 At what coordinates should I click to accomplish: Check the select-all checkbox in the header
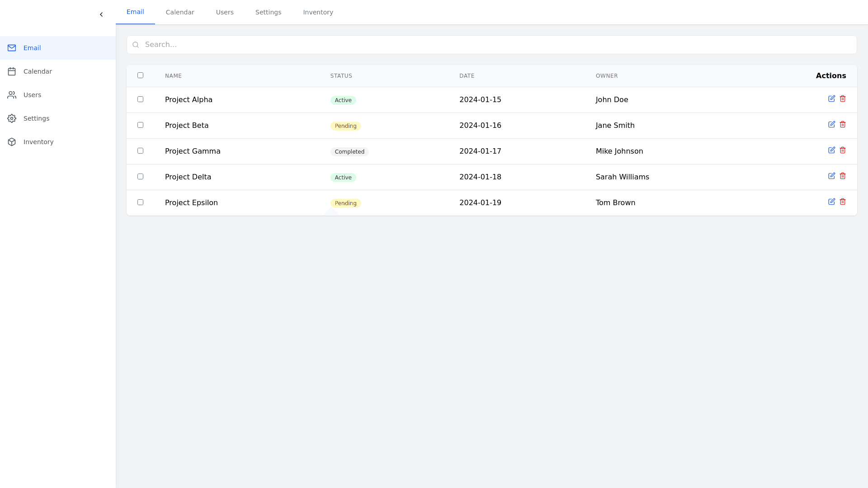point(140,75)
